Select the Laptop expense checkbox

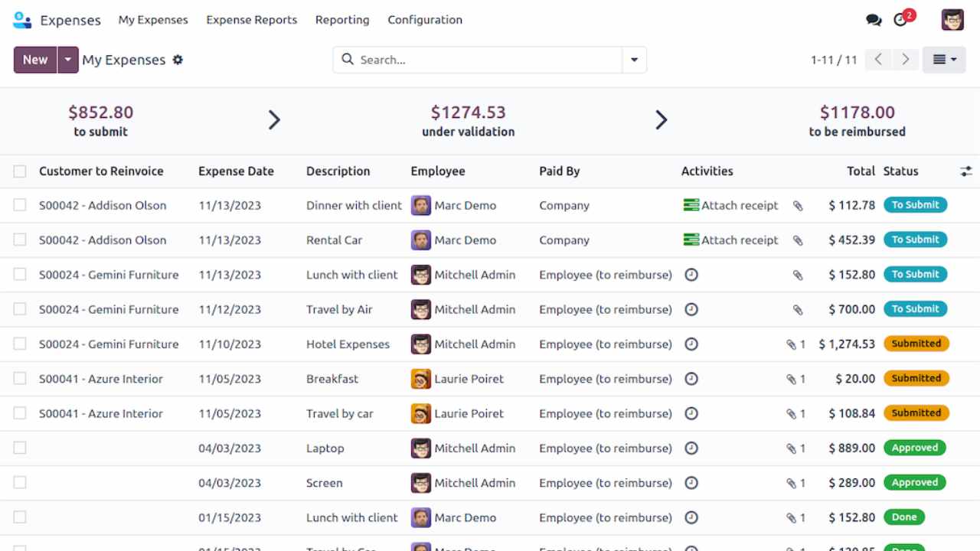[x=20, y=448]
